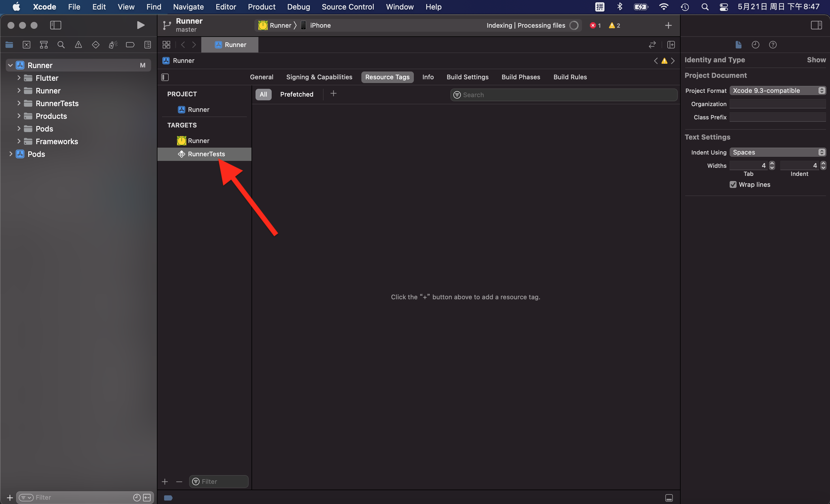Click the targets Filter field
This screenshot has height=504, width=830.
click(x=219, y=482)
